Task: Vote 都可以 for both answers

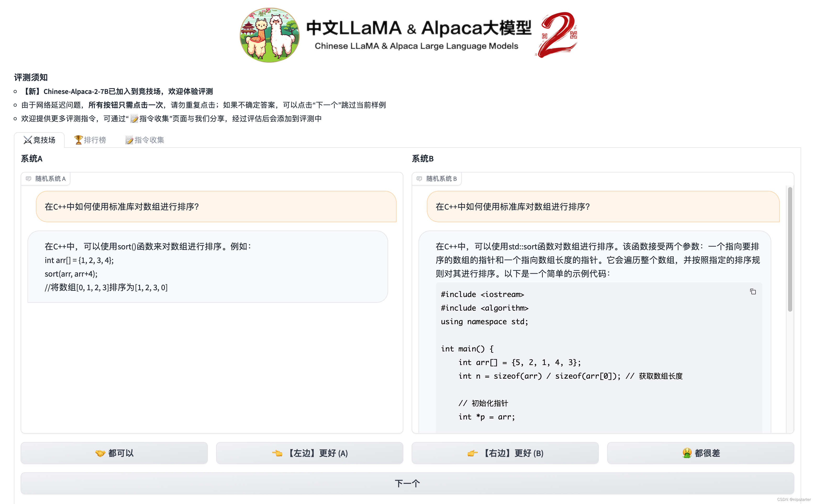Action: pos(114,453)
